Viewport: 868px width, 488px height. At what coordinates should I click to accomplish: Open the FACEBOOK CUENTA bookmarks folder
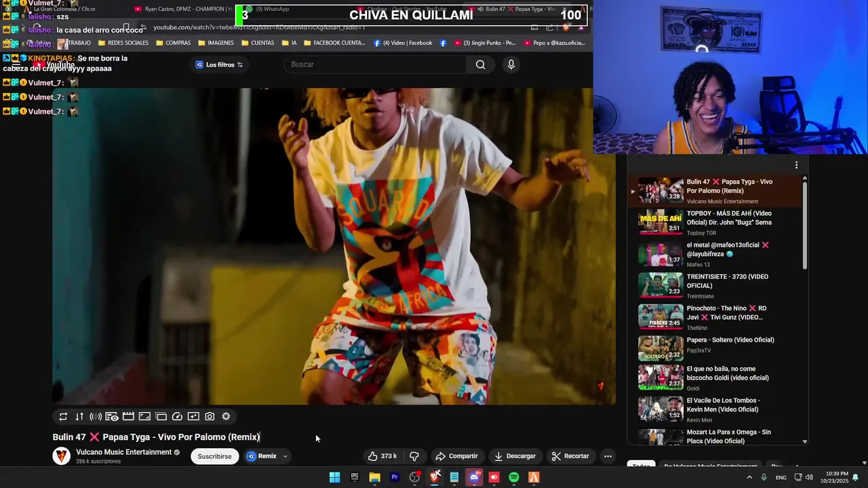tap(334, 43)
